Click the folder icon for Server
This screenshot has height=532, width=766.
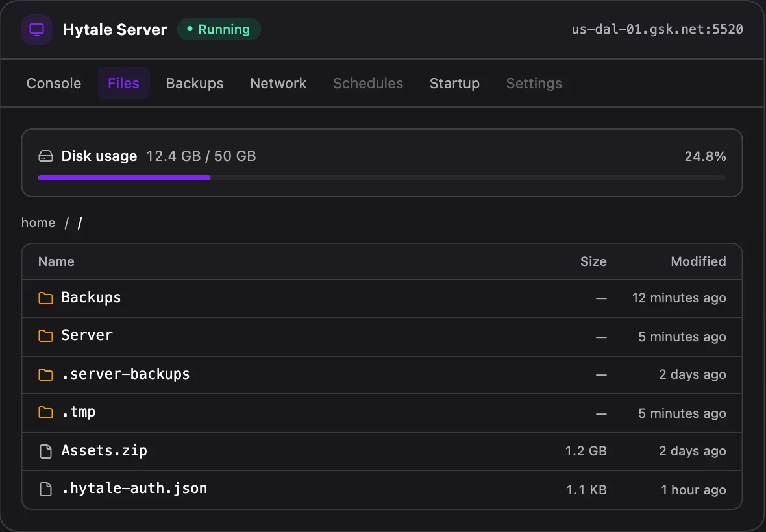tap(45, 336)
